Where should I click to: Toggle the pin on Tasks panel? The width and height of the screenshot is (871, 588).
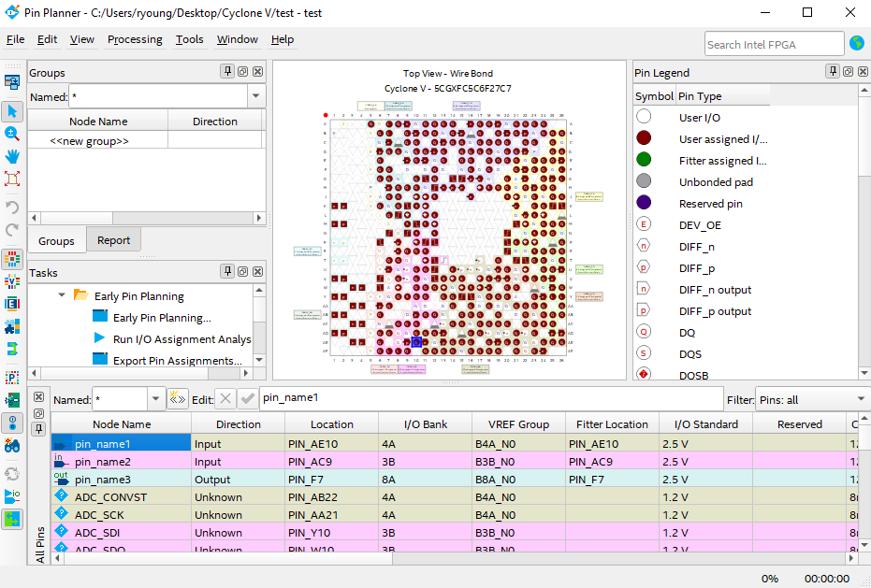227,272
